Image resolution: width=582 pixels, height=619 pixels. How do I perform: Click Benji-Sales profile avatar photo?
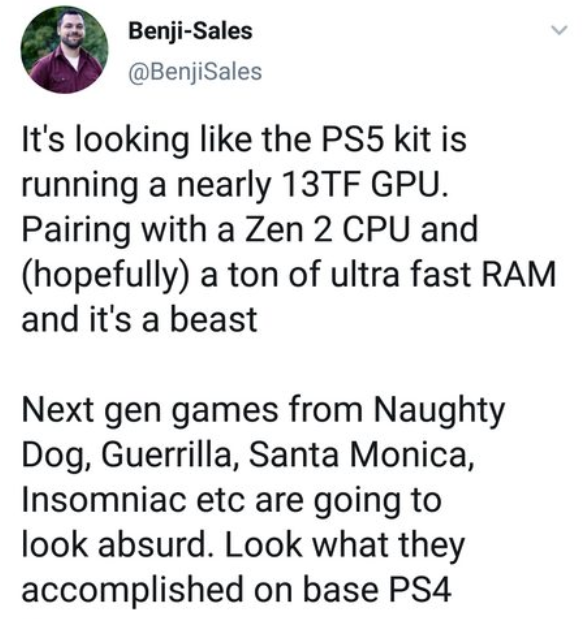point(64,50)
